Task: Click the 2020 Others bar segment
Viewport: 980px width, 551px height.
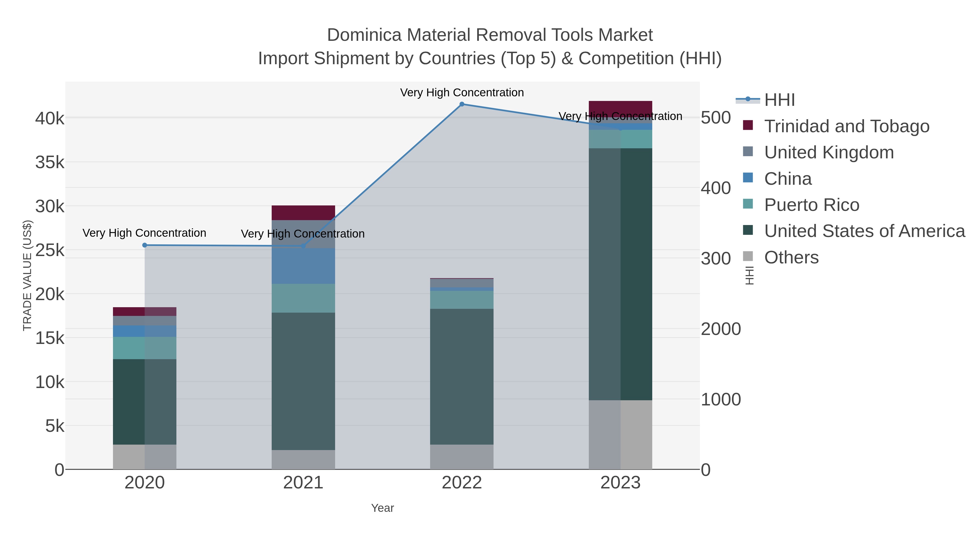Action: pos(145,457)
